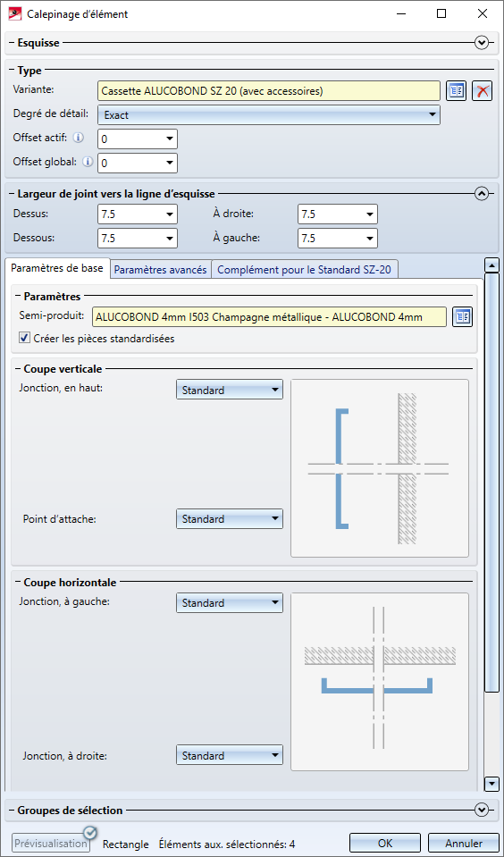504x857 pixels.
Task: Open the Jonction, en haut dropdown
Action: coord(230,391)
